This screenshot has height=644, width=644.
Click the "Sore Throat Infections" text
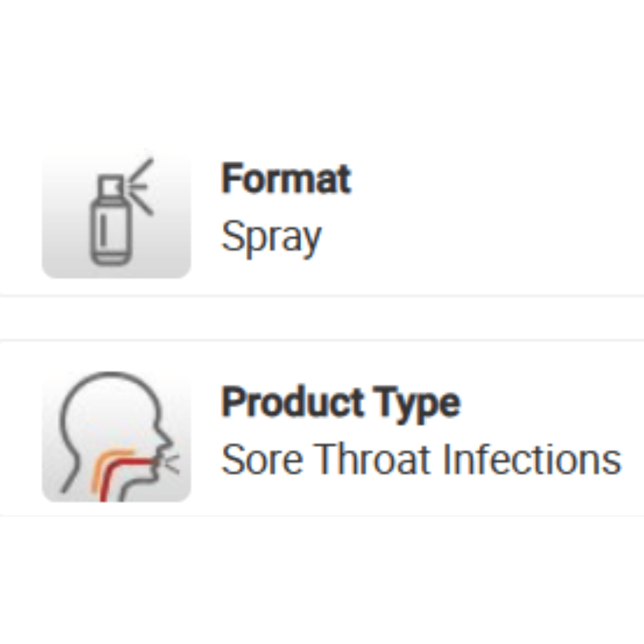point(421,460)
